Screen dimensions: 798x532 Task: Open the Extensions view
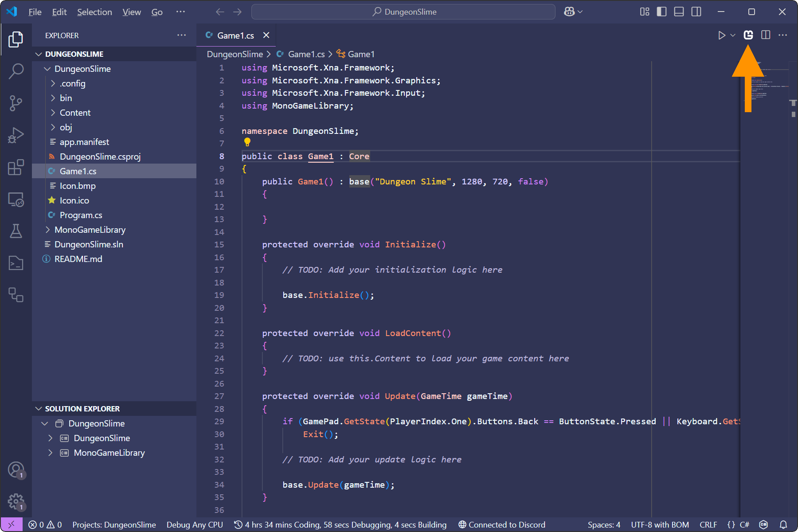coord(16,168)
